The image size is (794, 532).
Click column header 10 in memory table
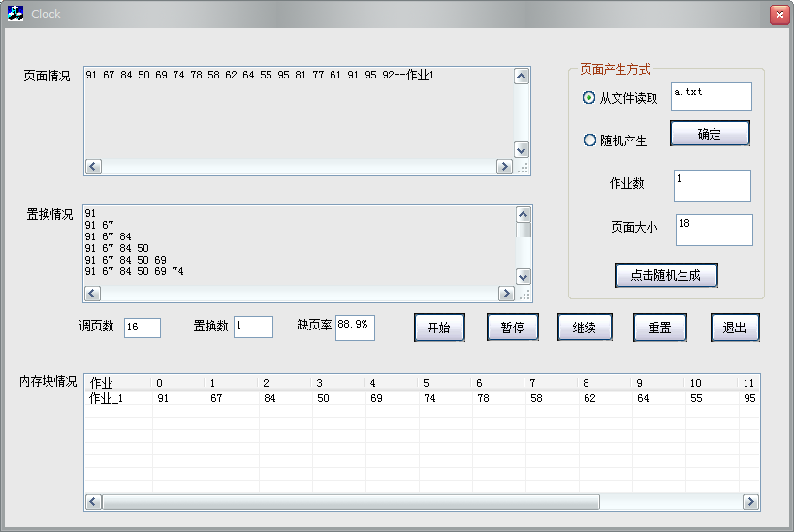click(x=712, y=383)
